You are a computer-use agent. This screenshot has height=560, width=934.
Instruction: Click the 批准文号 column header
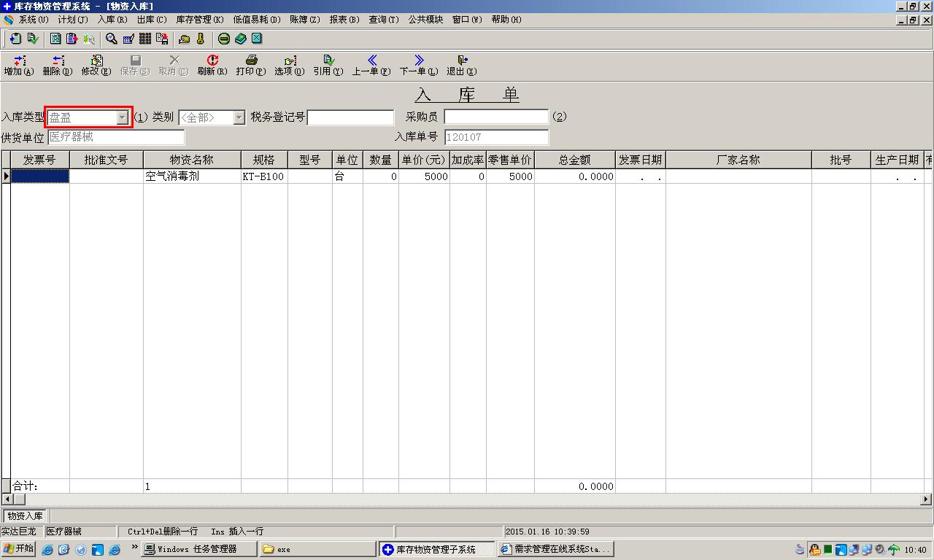coord(107,160)
